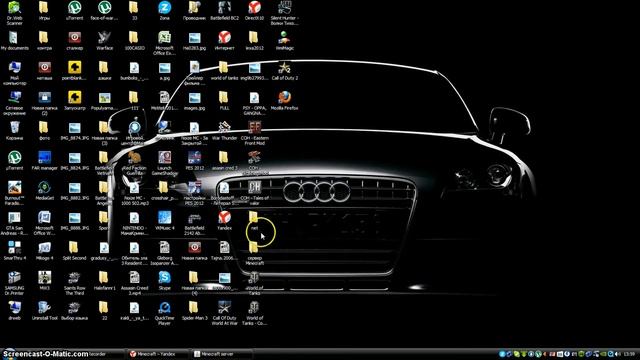The width and height of the screenshot is (640, 360).
Task: Launch the Uninstall Tool shortcut
Action: [44, 311]
